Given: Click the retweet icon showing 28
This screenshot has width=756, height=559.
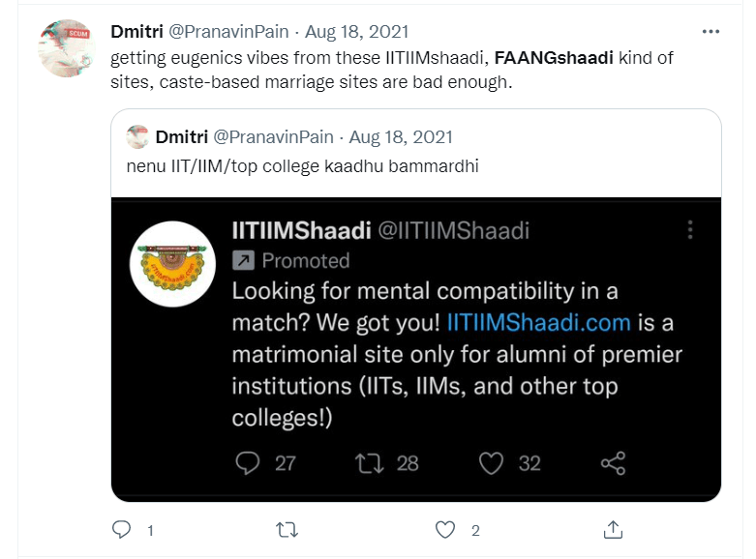Looking at the screenshot, I should tap(370, 463).
